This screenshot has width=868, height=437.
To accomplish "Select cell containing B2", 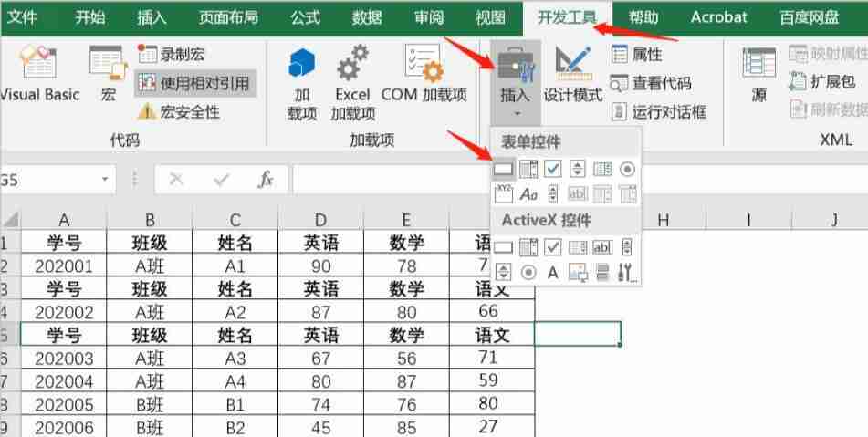I will click(x=235, y=428).
